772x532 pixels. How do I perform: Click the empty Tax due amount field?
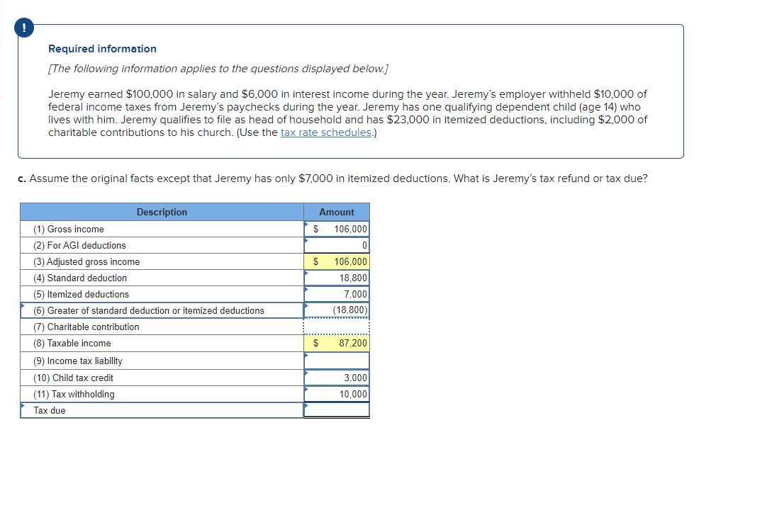point(337,410)
